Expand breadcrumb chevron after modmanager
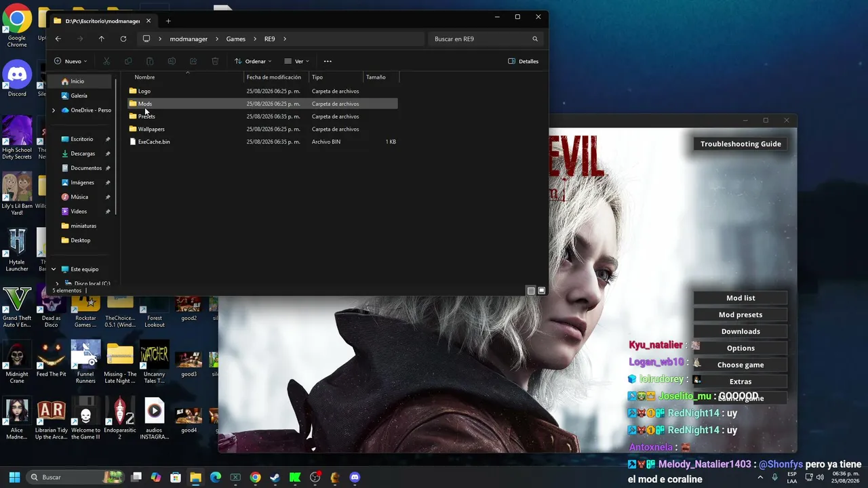This screenshot has height=488, width=868. 217,39
